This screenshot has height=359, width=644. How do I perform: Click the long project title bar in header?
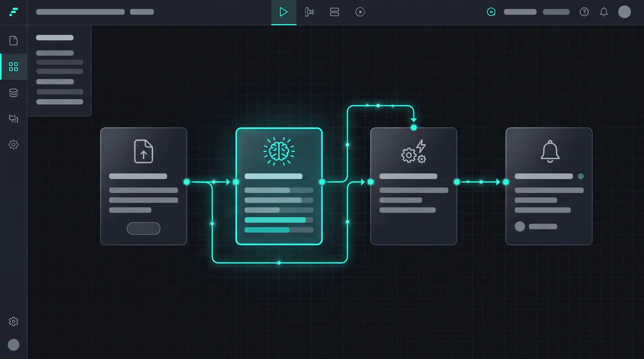(x=80, y=12)
